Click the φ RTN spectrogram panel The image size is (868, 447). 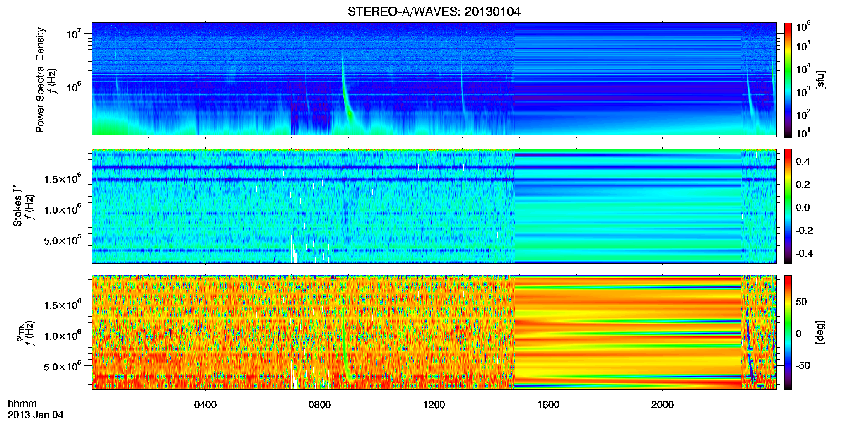434,332
